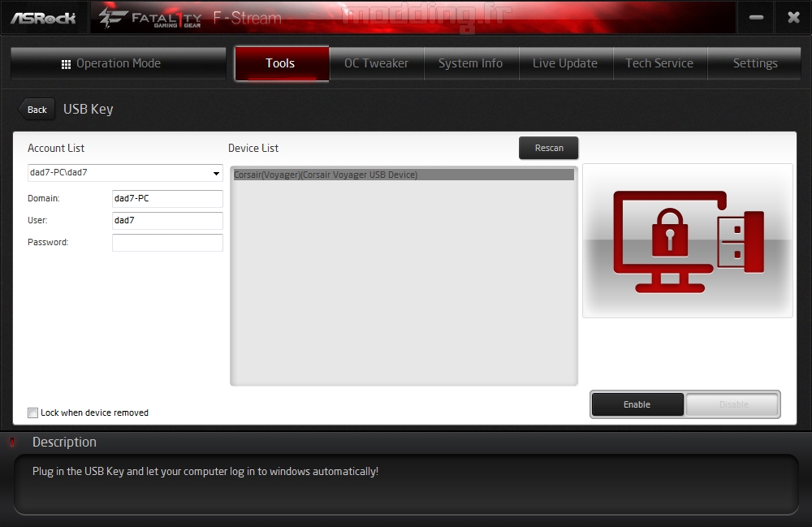Click the USB Key lock illustration
The image size is (812, 527).
pyautogui.click(x=688, y=240)
